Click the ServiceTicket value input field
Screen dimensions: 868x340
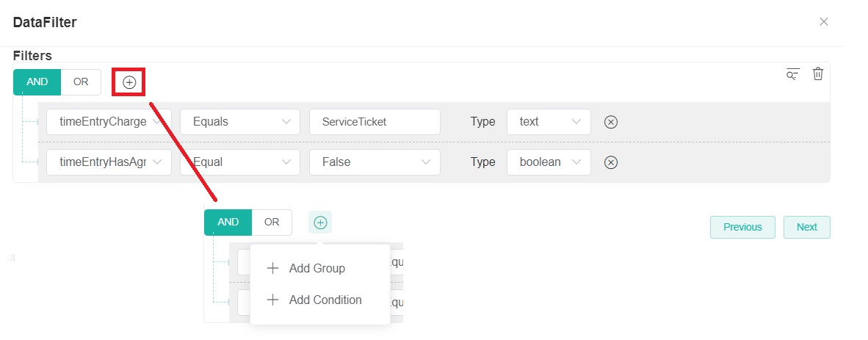tap(375, 122)
